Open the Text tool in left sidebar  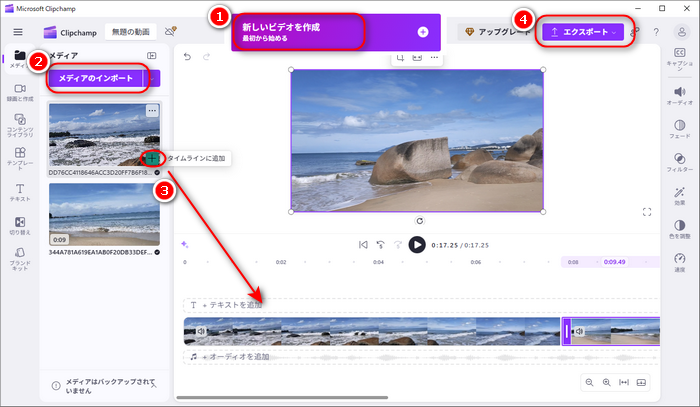click(20, 192)
